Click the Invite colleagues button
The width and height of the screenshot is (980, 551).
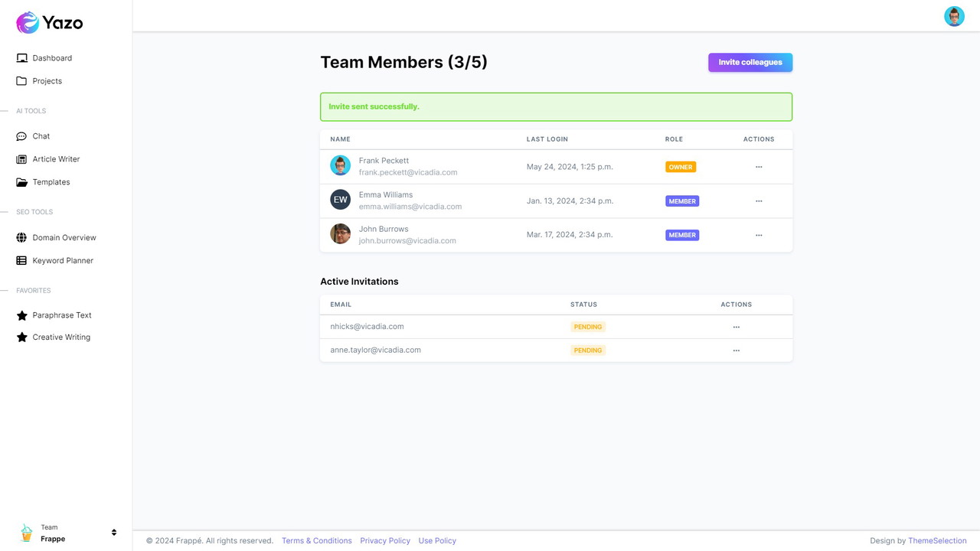tap(750, 62)
